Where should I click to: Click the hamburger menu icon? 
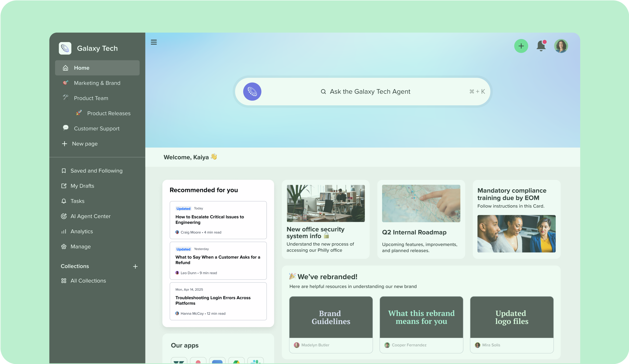point(154,42)
